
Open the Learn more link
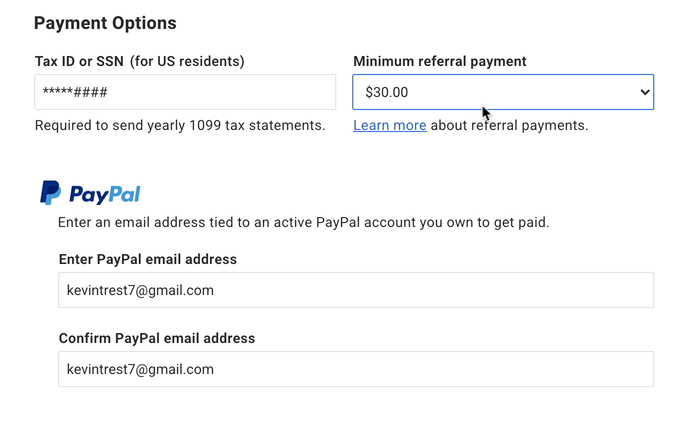click(390, 126)
